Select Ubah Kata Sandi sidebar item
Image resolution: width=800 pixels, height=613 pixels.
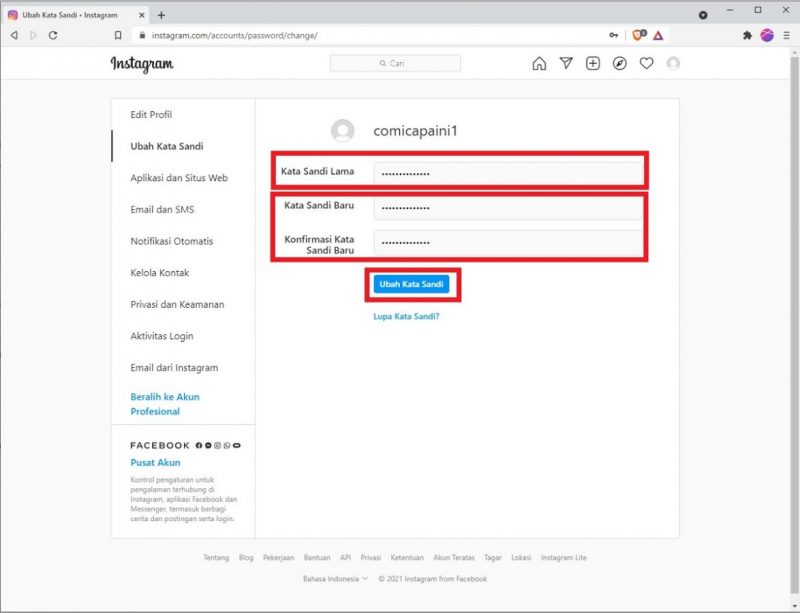pos(167,146)
